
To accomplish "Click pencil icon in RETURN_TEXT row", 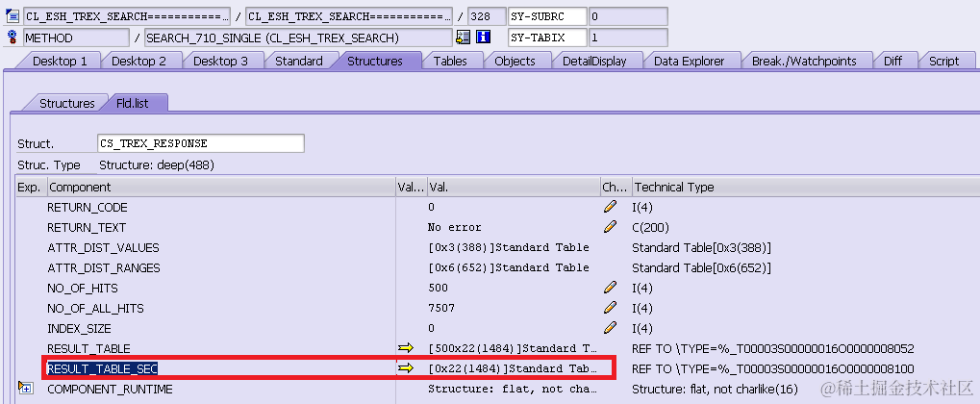I will (611, 227).
